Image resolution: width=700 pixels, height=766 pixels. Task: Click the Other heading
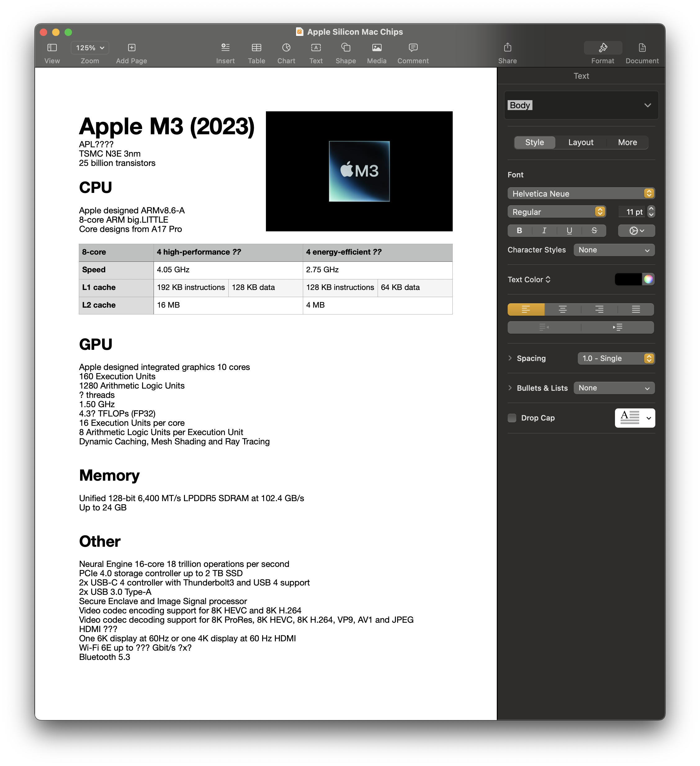100,542
